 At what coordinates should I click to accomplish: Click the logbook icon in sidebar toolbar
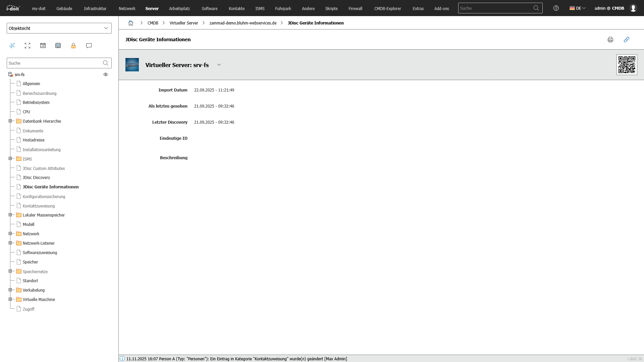58,46
